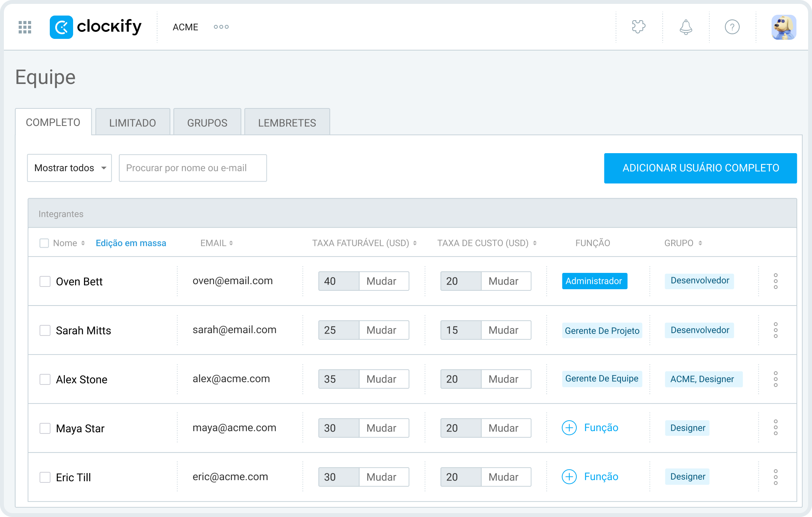Open ACME workspace three-dots menu
This screenshot has height=517, width=812.
[x=221, y=27]
